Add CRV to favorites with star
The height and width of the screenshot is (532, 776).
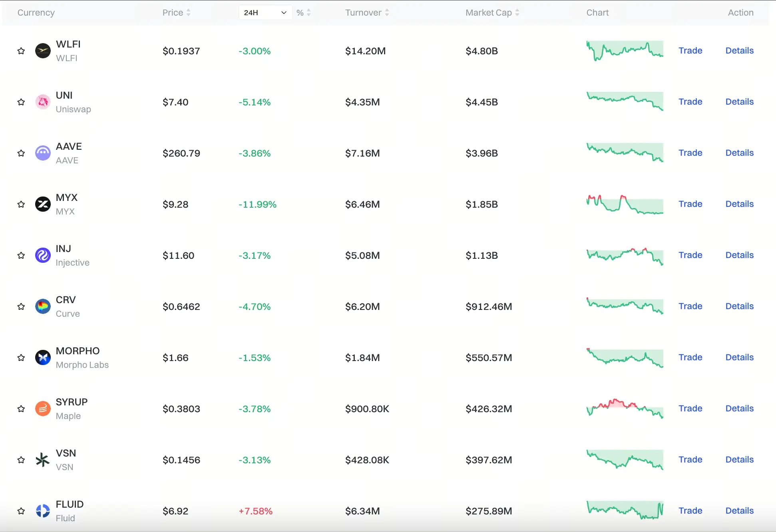tap(21, 306)
